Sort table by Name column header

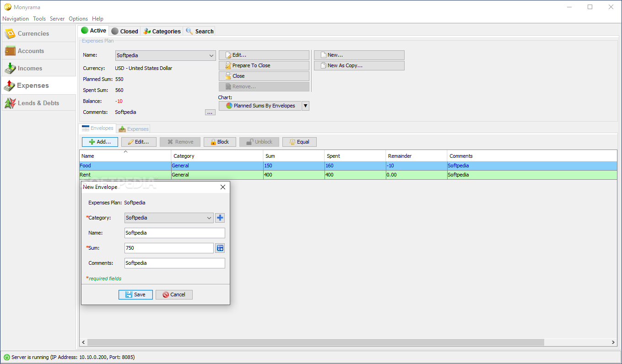pos(125,155)
